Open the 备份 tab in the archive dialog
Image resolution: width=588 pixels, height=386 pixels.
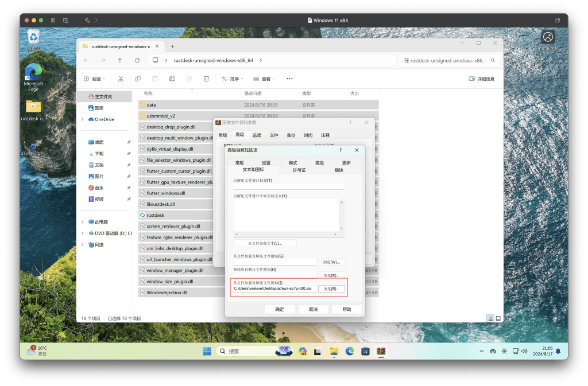coord(291,135)
